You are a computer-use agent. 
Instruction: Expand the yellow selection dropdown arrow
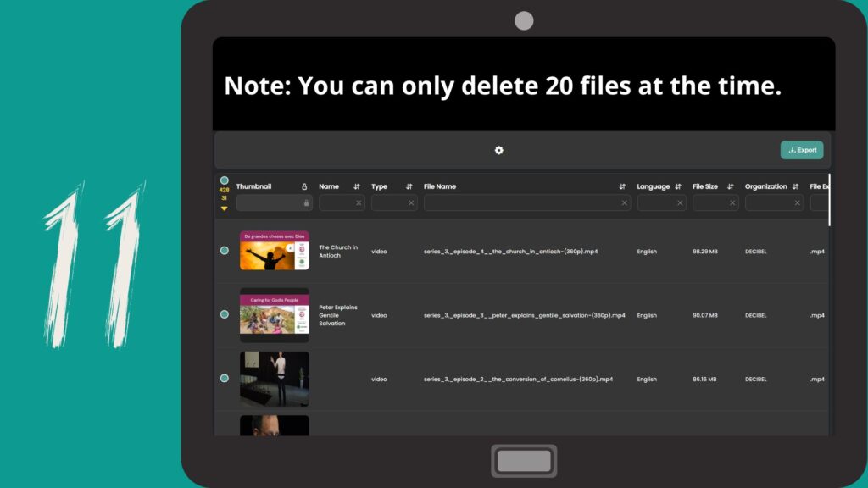(225, 208)
